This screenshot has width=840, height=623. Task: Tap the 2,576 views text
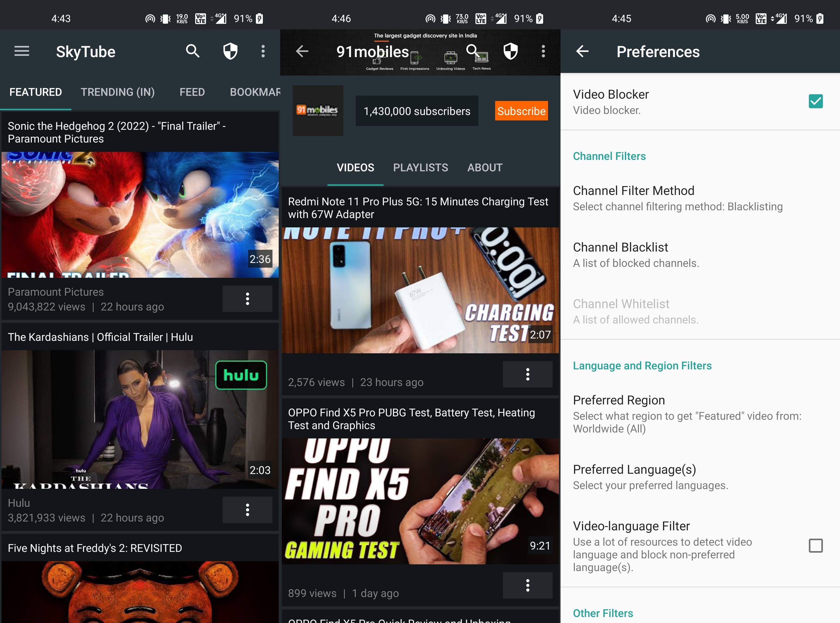316,382
